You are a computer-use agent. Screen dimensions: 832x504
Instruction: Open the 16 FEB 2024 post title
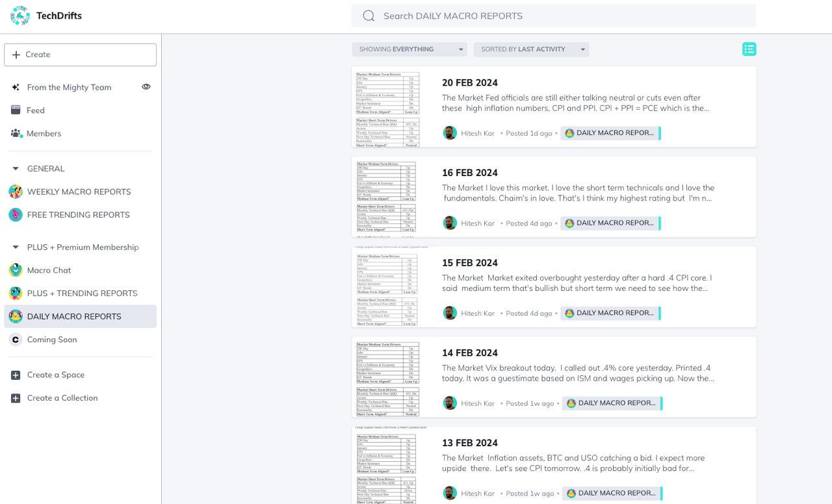(x=469, y=173)
